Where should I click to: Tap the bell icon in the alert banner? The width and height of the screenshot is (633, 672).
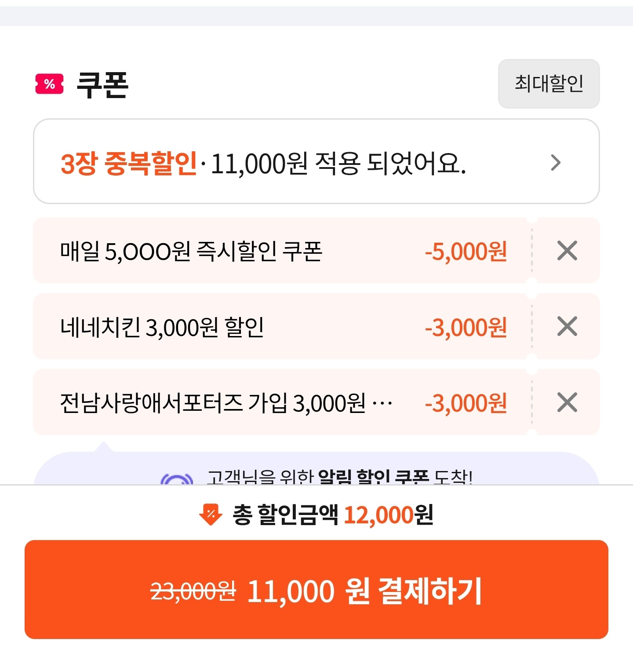pos(177,479)
